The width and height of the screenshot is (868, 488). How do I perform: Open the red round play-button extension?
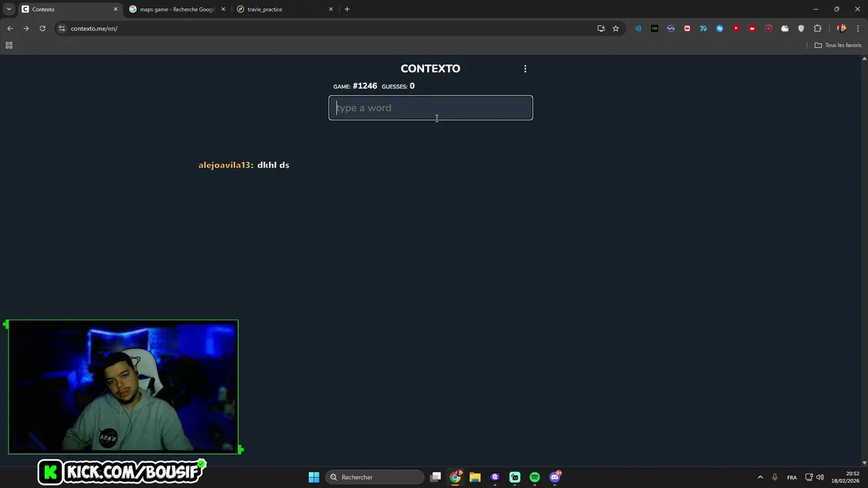point(736,28)
